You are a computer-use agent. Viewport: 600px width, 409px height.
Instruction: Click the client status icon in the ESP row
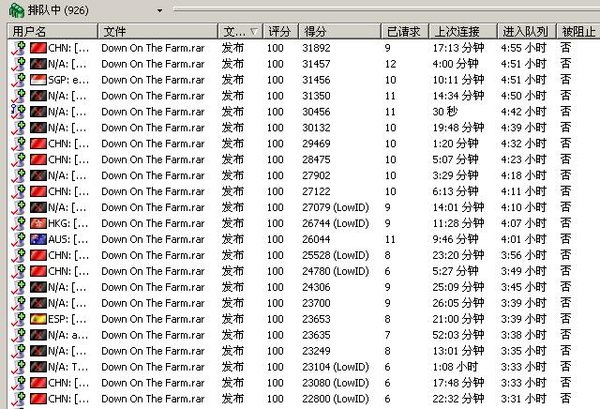click(18, 319)
